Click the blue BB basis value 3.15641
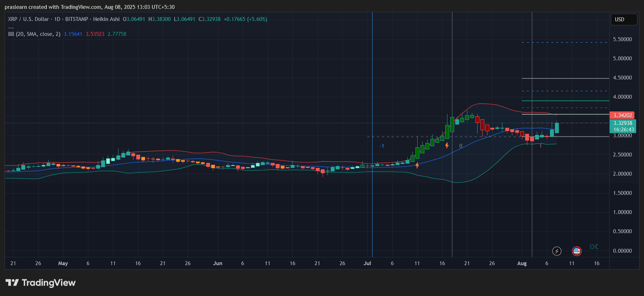The height and width of the screenshot is (296, 644). coord(73,34)
